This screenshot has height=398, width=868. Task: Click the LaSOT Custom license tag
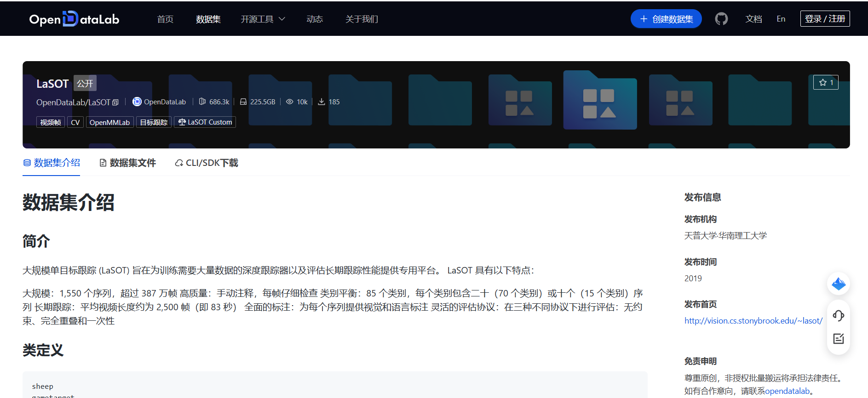point(205,122)
